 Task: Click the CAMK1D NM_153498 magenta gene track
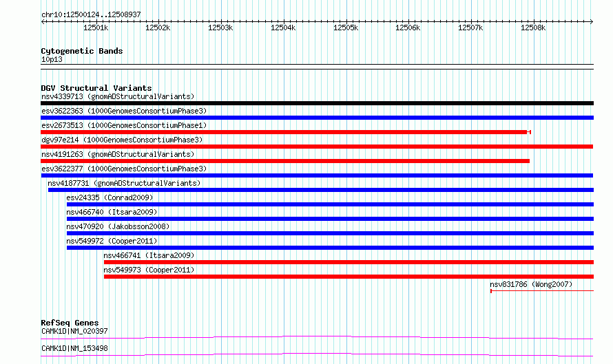pyautogui.click(x=317, y=354)
